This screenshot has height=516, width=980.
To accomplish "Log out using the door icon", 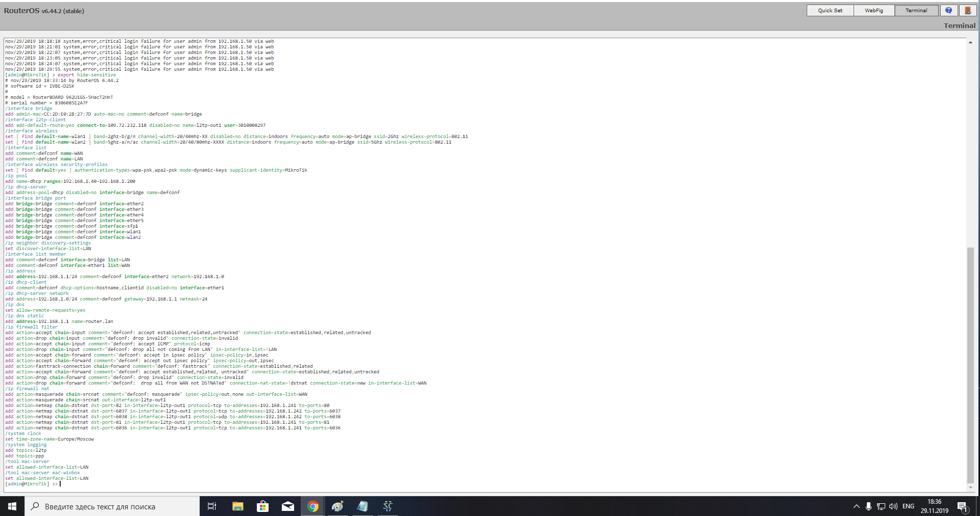I will (968, 10).
